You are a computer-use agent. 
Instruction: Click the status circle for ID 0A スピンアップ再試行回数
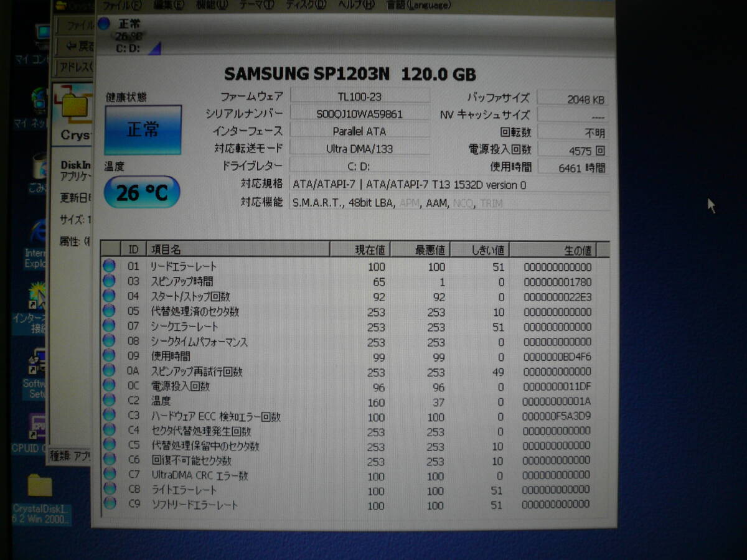(110, 370)
